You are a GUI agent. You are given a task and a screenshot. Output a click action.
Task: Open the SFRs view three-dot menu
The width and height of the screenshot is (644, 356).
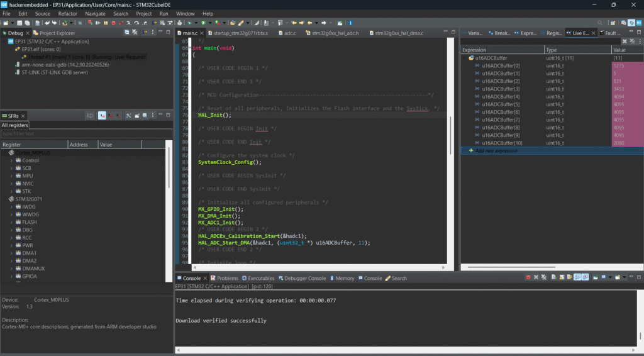(x=153, y=116)
